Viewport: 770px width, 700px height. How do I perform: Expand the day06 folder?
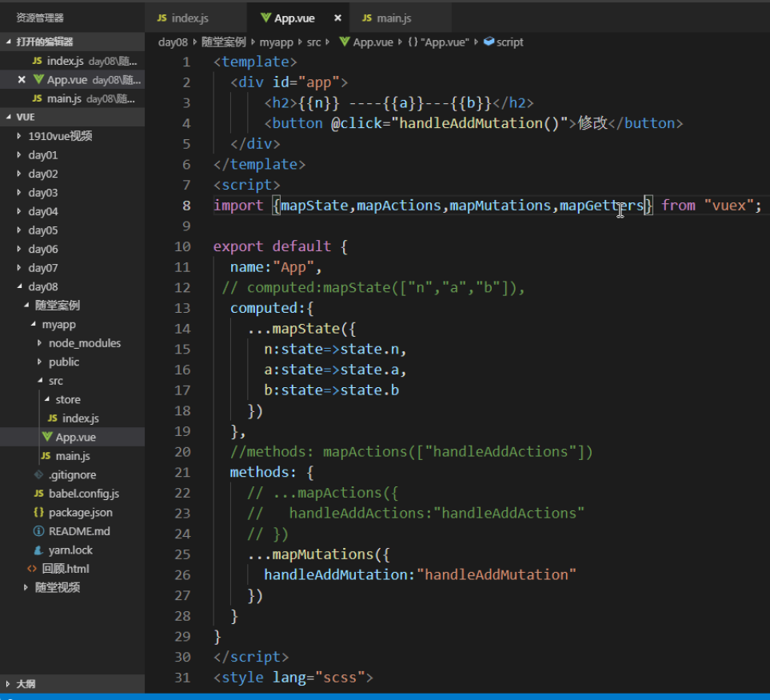[x=72, y=249]
